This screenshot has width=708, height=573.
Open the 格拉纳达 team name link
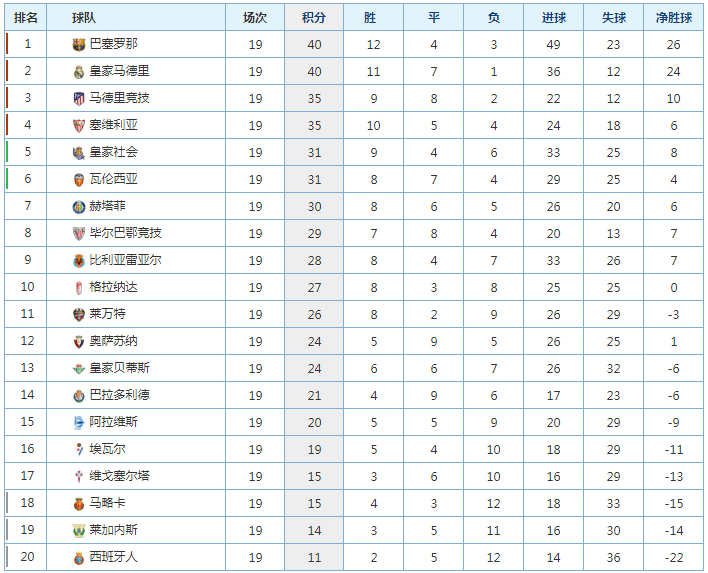(x=113, y=287)
